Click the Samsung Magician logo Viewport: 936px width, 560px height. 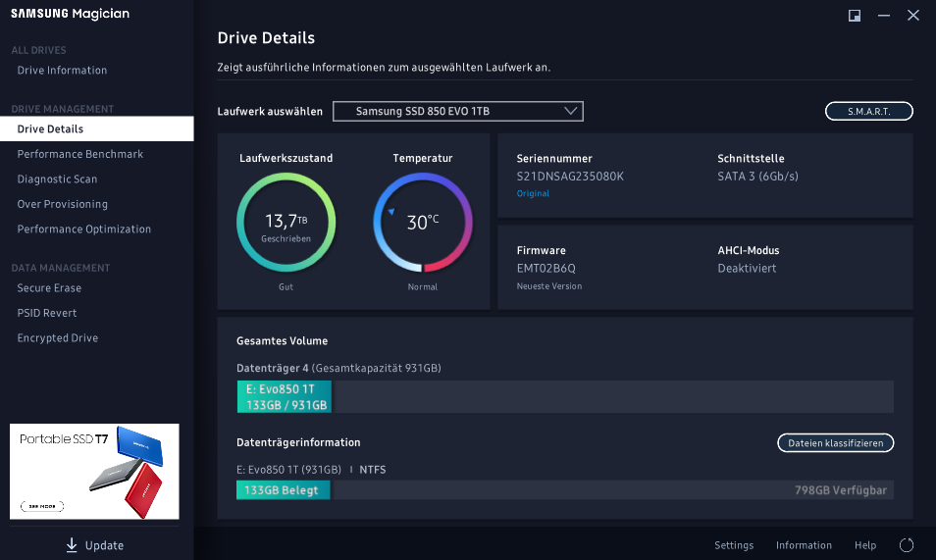click(70, 14)
